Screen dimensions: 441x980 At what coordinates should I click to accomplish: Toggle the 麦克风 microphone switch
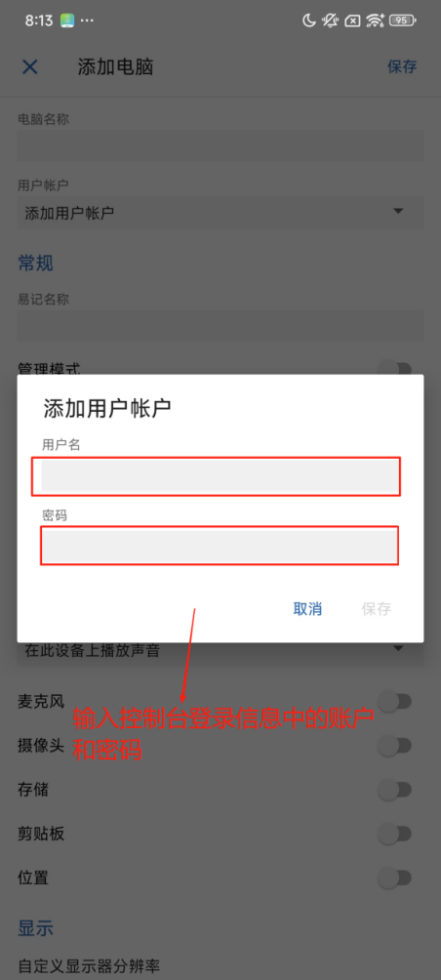[x=395, y=701]
